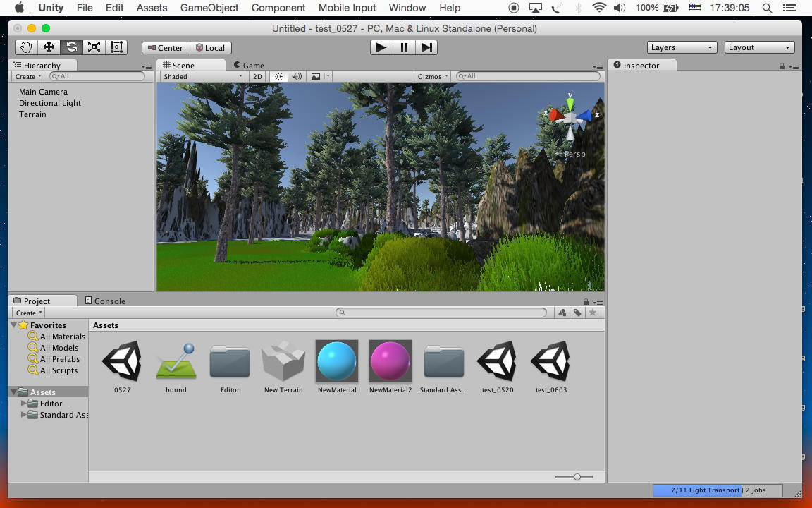
Task: Select the NewMaterial2 asset thumbnail
Action: (390, 361)
